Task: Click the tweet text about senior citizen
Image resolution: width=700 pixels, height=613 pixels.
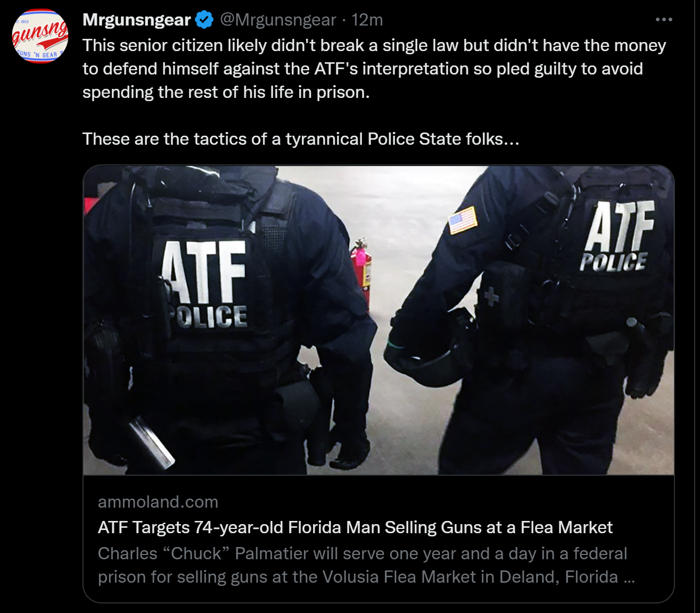Action: (374, 69)
